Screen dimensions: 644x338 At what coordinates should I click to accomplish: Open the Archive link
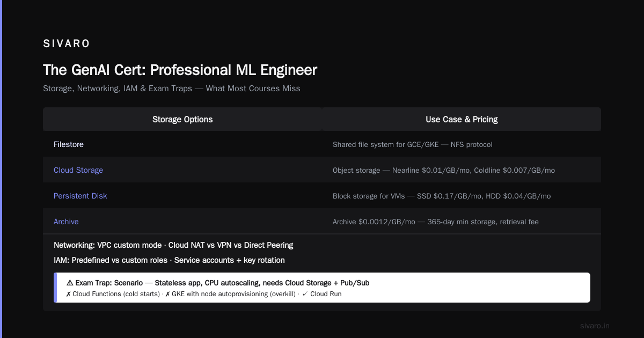pyautogui.click(x=66, y=222)
